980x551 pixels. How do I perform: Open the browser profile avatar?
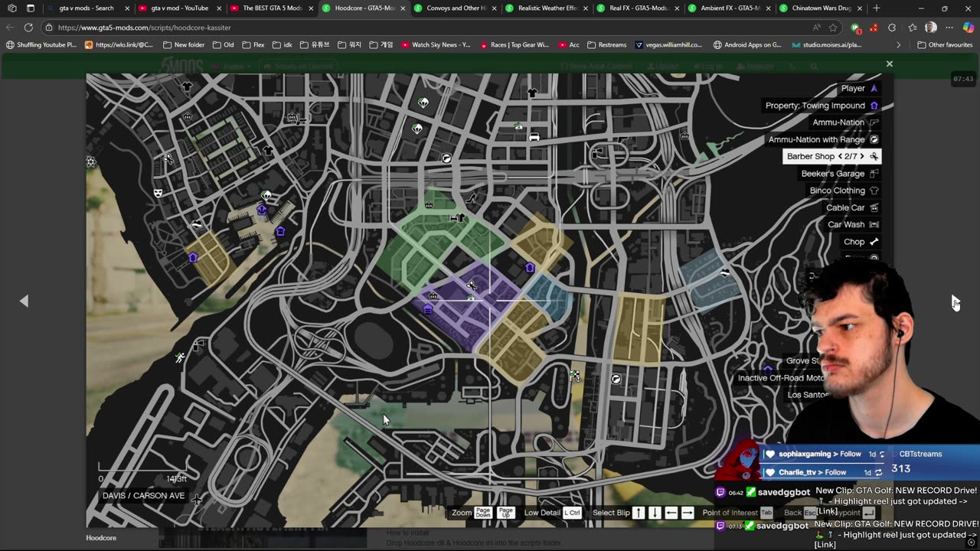930,28
